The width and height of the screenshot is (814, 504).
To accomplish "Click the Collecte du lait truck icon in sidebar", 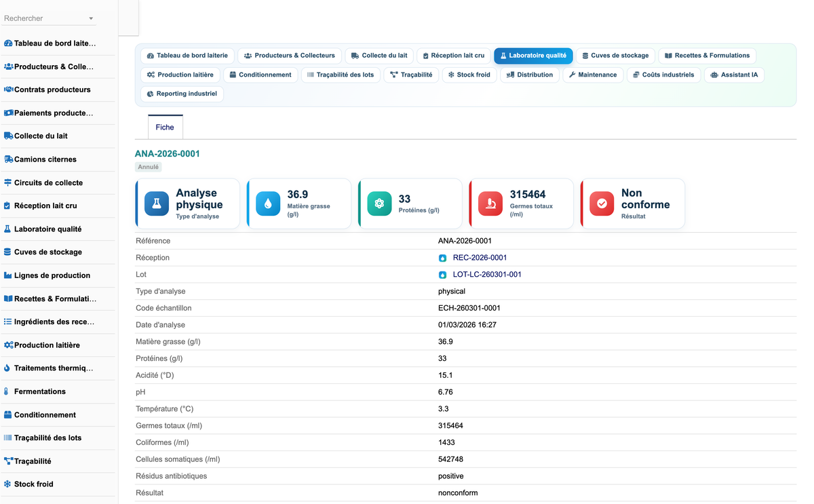I will coord(8,136).
